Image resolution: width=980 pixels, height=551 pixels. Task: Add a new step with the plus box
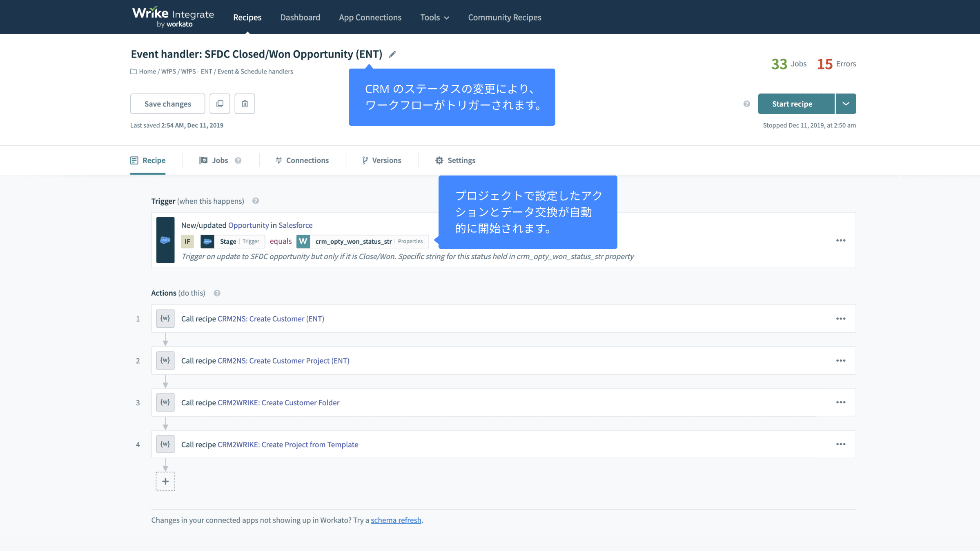(x=165, y=481)
